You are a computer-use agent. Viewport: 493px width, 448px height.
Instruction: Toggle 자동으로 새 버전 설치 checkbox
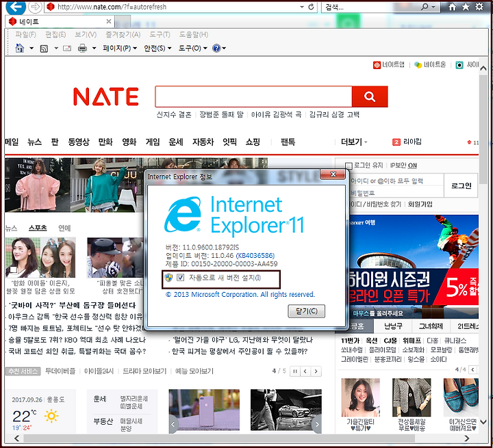pyautogui.click(x=180, y=278)
